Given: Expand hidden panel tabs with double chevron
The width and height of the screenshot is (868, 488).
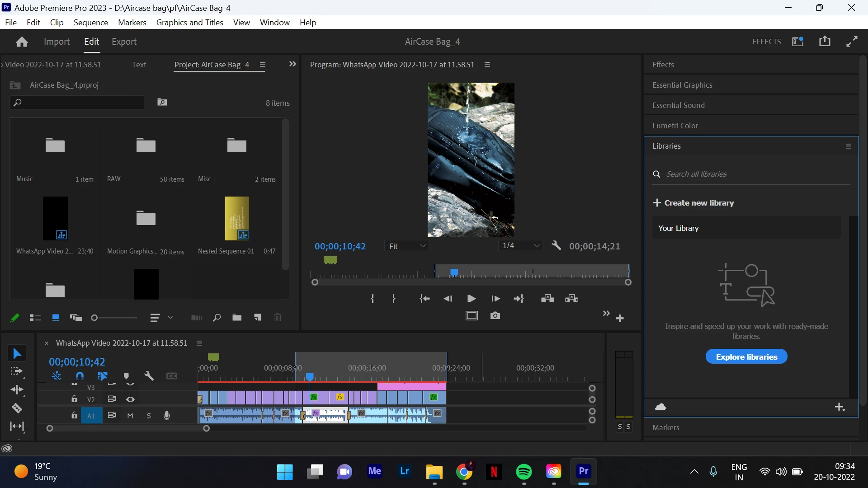Looking at the screenshot, I should pyautogui.click(x=292, y=64).
